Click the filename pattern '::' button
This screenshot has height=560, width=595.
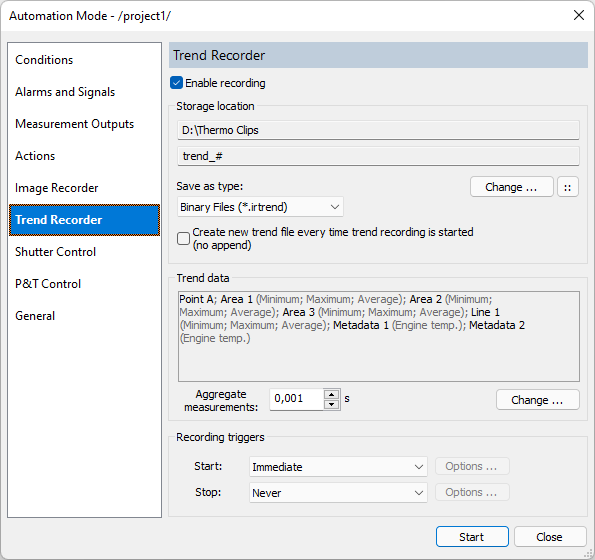click(x=568, y=187)
